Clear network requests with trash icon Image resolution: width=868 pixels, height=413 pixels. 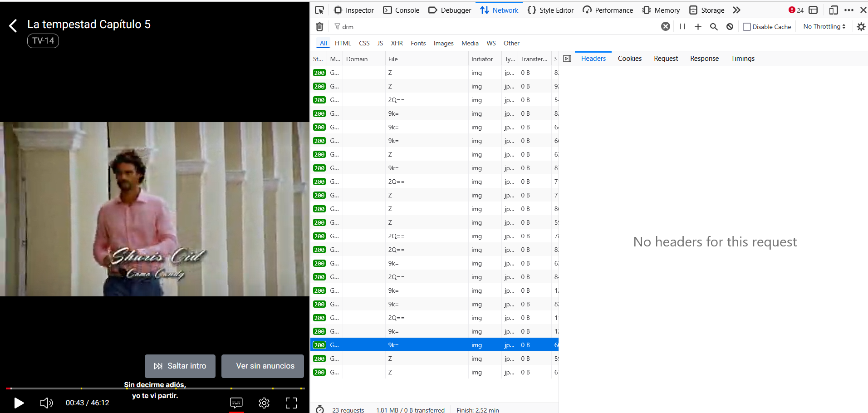pos(319,27)
